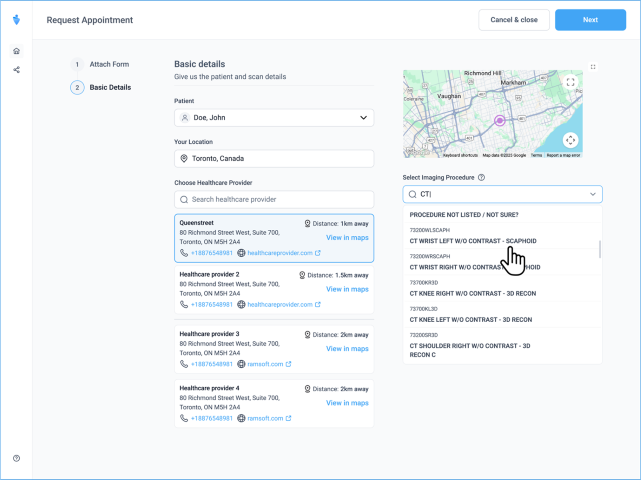Click the Next button
Screen dimensions: 641x480
(x=590, y=20)
